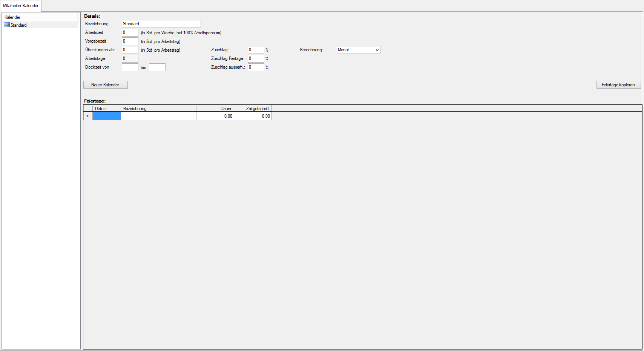Switch to the Mitarbeiter-Kalender tab

tap(21, 6)
